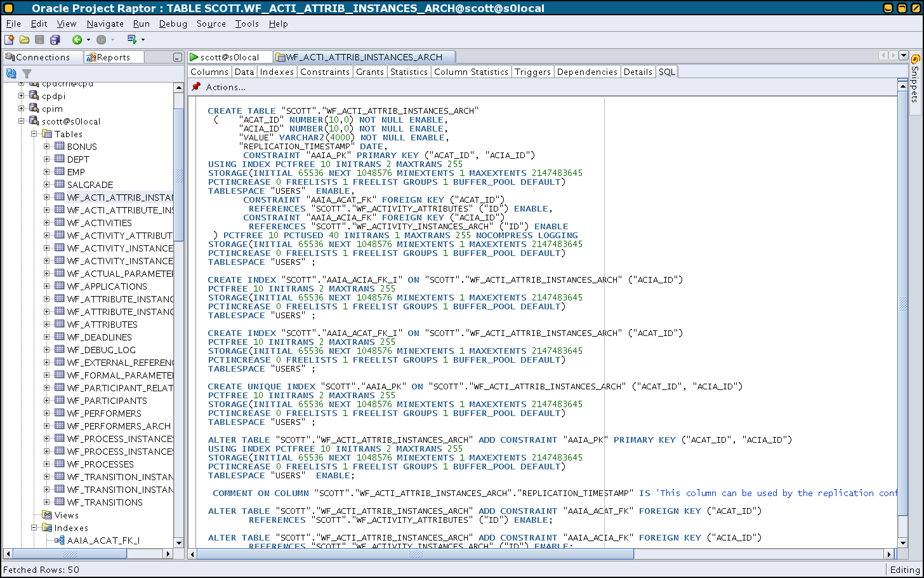This screenshot has height=578, width=924.
Task: Click the EMP table icon
Action: click(60, 171)
